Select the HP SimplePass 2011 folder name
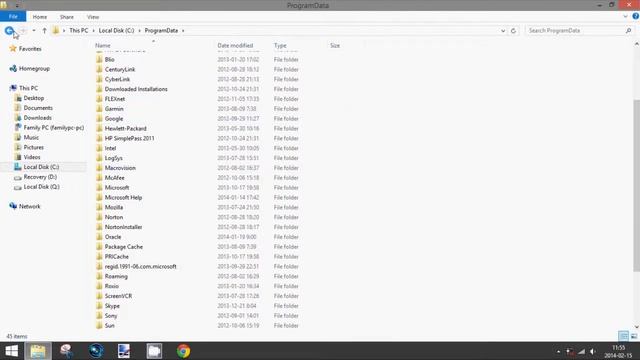Screen dimensions: 640x360 click(x=129, y=138)
